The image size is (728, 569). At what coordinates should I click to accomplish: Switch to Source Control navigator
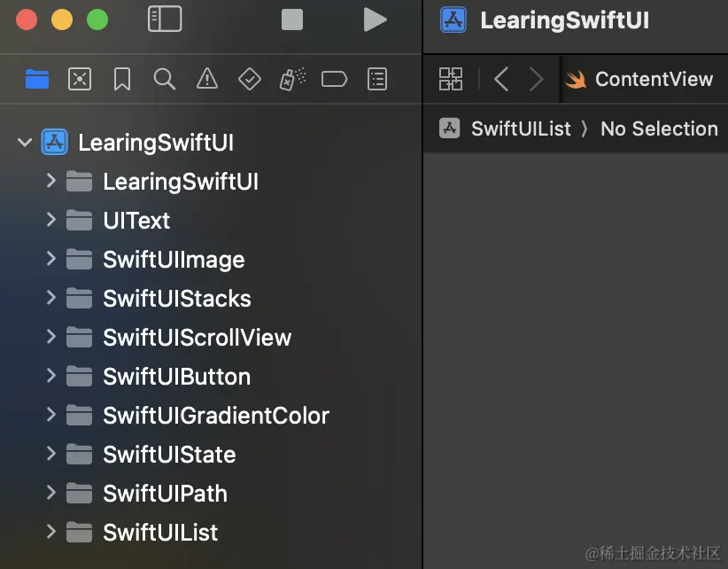80,79
